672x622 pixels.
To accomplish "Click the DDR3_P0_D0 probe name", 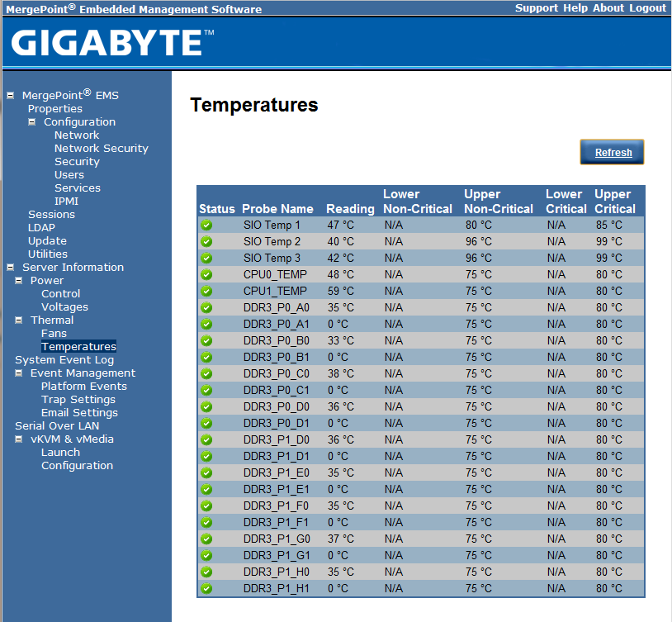I will pyautogui.click(x=277, y=406).
